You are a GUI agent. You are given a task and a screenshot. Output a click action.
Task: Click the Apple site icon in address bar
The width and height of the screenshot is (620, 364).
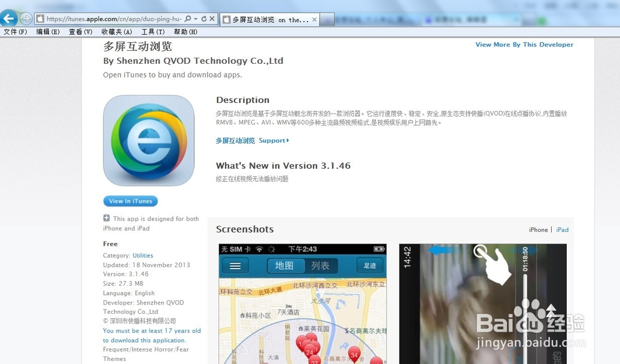pos(40,19)
